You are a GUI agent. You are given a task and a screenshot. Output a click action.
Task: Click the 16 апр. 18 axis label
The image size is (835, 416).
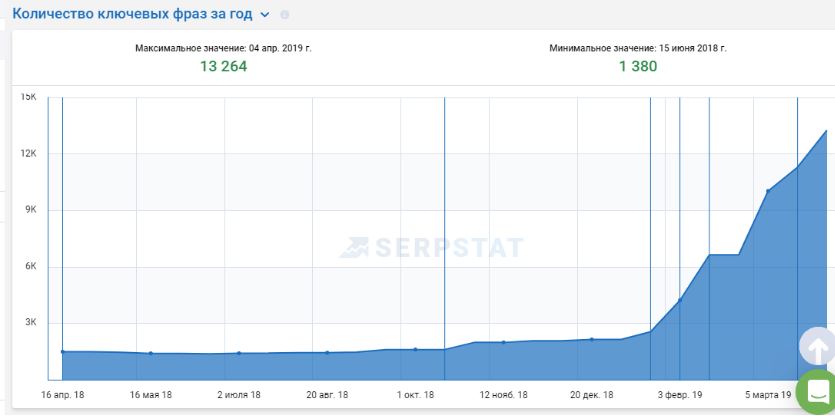tap(62, 395)
